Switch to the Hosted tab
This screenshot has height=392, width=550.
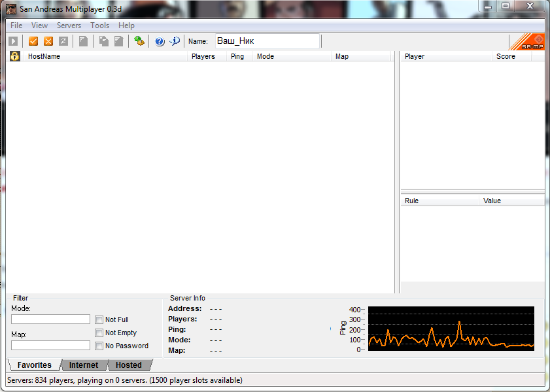[x=129, y=365]
